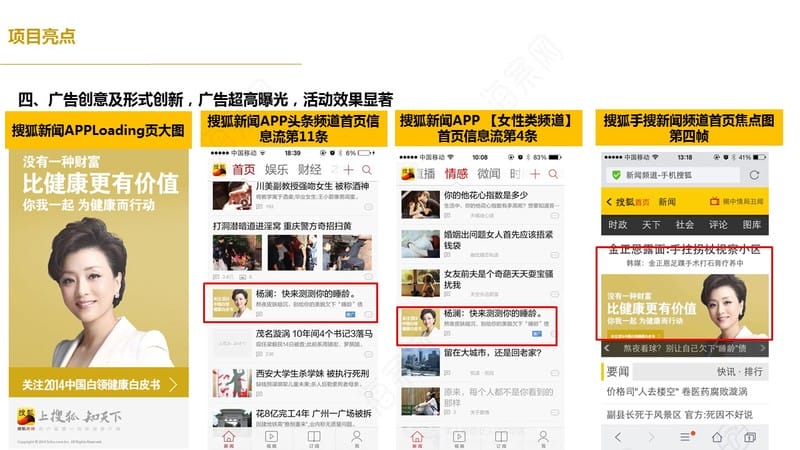Click the chevron on 关注2014中国白领健康白皮书 banner
Image resolution: width=800 pixels, height=450 pixels.
[x=173, y=384]
